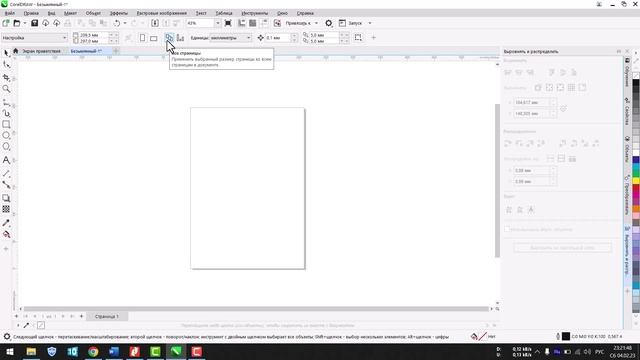
Task: Add a page with plus button in navigator
Action: (82, 316)
